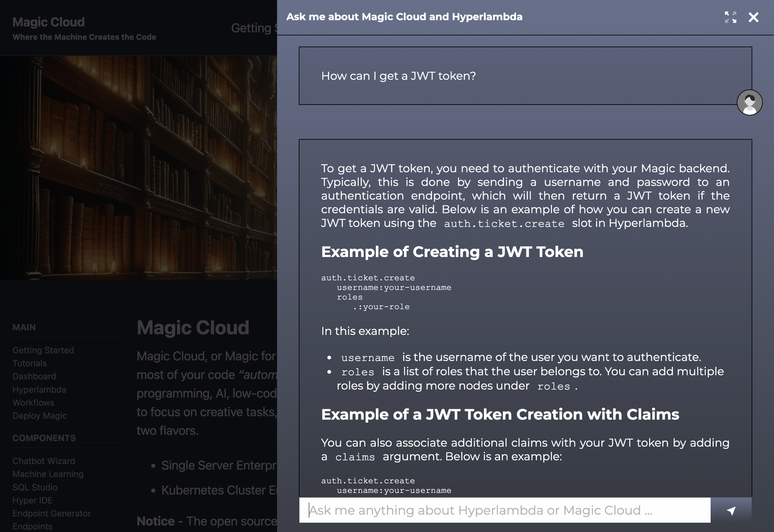774x532 pixels.
Task: Focus the Ask me anything input field
Action: (x=505, y=510)
